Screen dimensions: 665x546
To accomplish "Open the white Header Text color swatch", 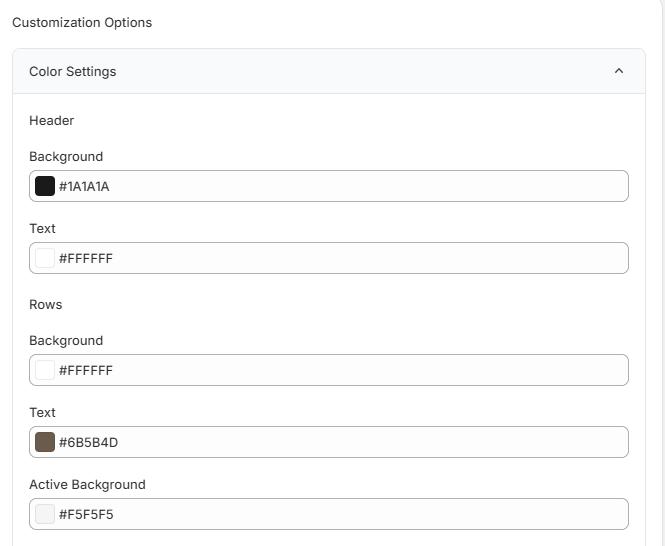I will click(45, 258).
